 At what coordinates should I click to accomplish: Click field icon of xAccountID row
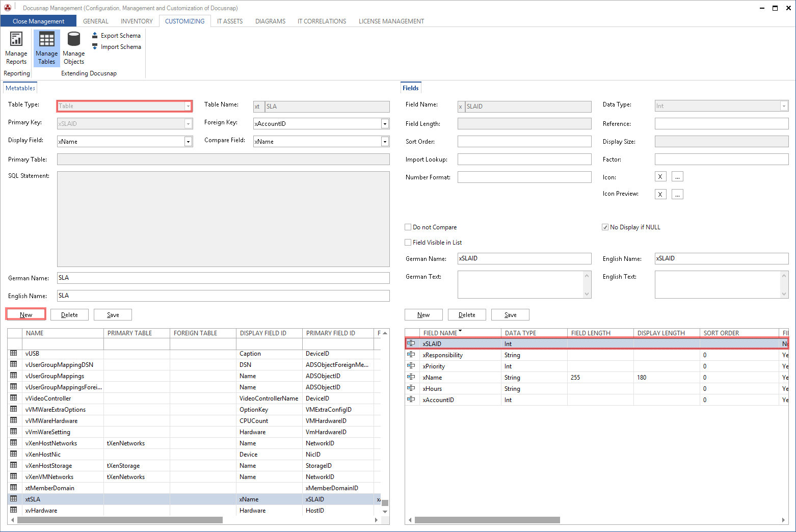click(411, 400)
